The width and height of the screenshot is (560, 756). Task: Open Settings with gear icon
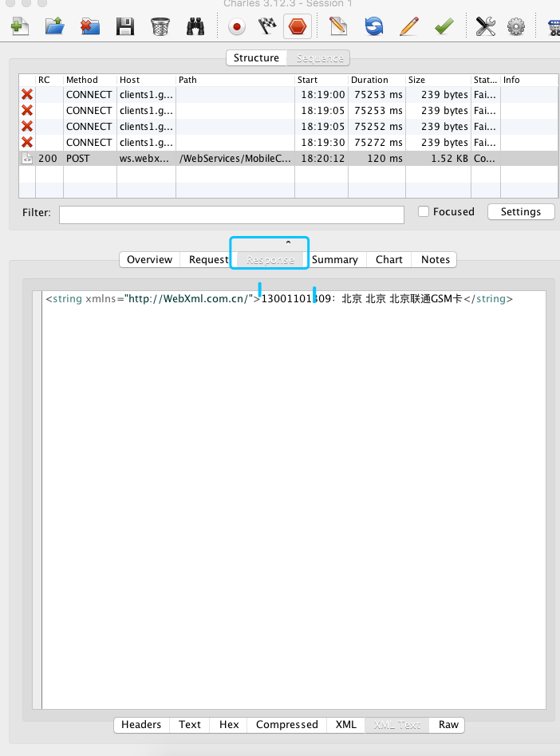pyautogui.click(x=516, y=26)
